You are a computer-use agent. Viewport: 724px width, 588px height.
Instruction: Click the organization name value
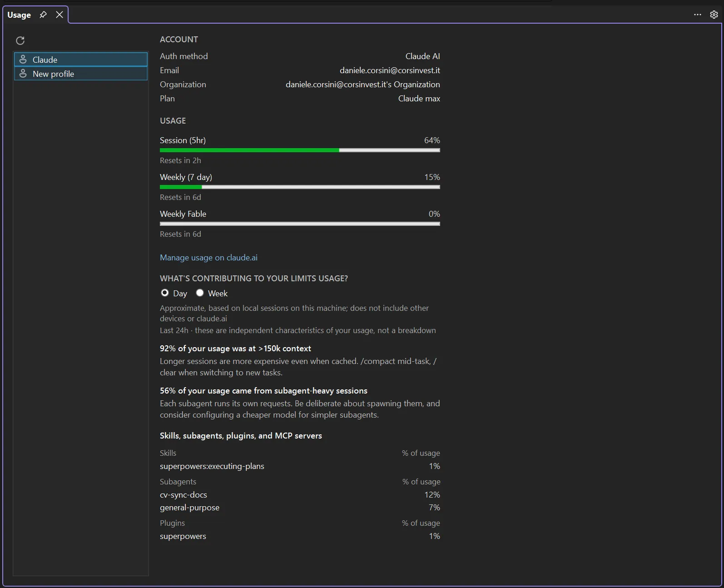pos(363,85)
